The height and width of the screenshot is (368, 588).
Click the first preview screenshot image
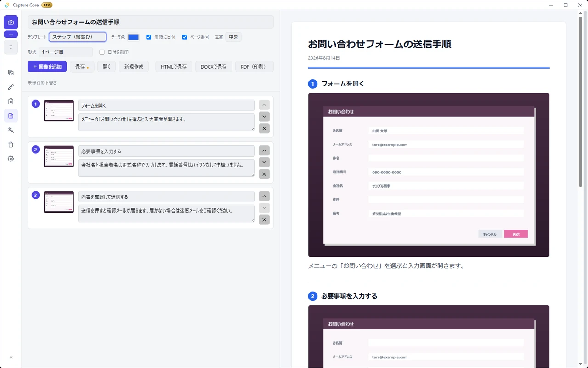point(429,175)
